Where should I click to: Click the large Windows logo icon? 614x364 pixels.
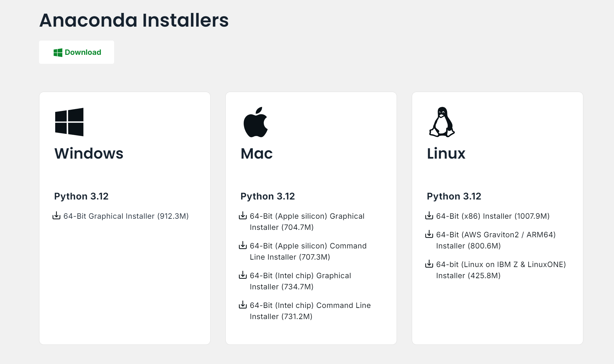coord(69,122)
